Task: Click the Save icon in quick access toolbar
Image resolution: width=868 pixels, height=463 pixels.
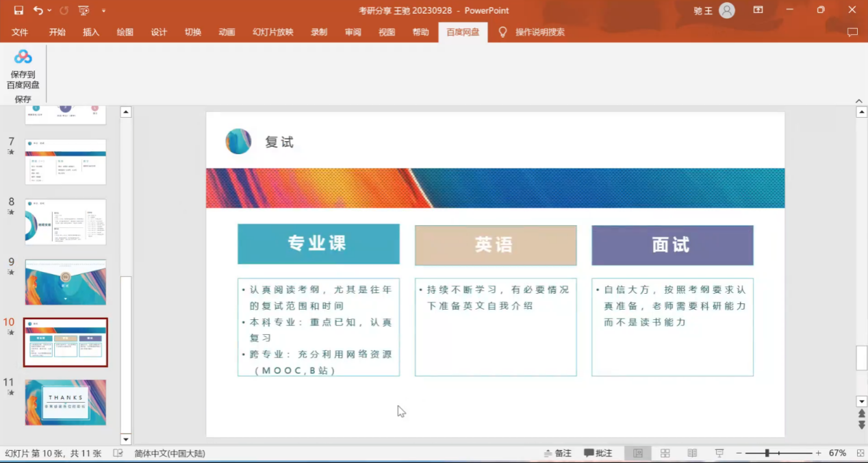Action: click(x=18, y=10)
